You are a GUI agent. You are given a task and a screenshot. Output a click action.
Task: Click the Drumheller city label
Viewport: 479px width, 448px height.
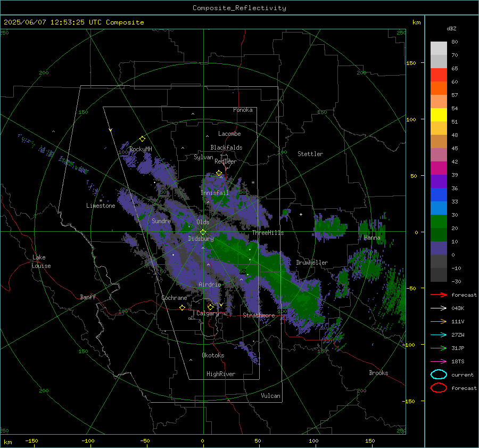[312, 263]
